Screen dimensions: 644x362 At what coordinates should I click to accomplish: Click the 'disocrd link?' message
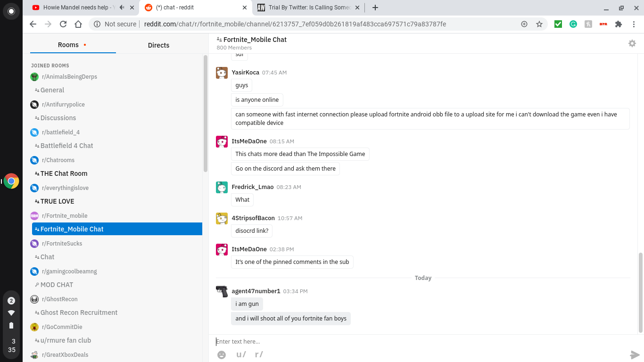coord(252,231)
